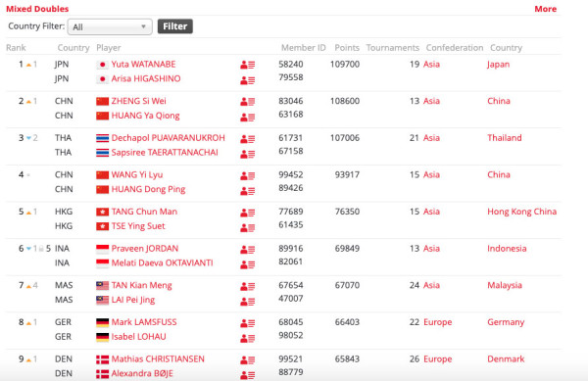The height and width of the screenshot is (381, 588).
Task: Open player TAN Kian Meng
Action: (141, 285)
